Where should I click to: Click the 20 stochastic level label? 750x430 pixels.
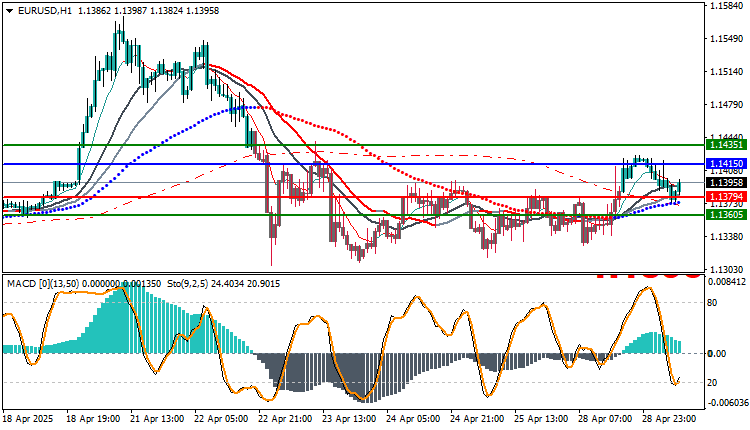click(x=712, y=383)
